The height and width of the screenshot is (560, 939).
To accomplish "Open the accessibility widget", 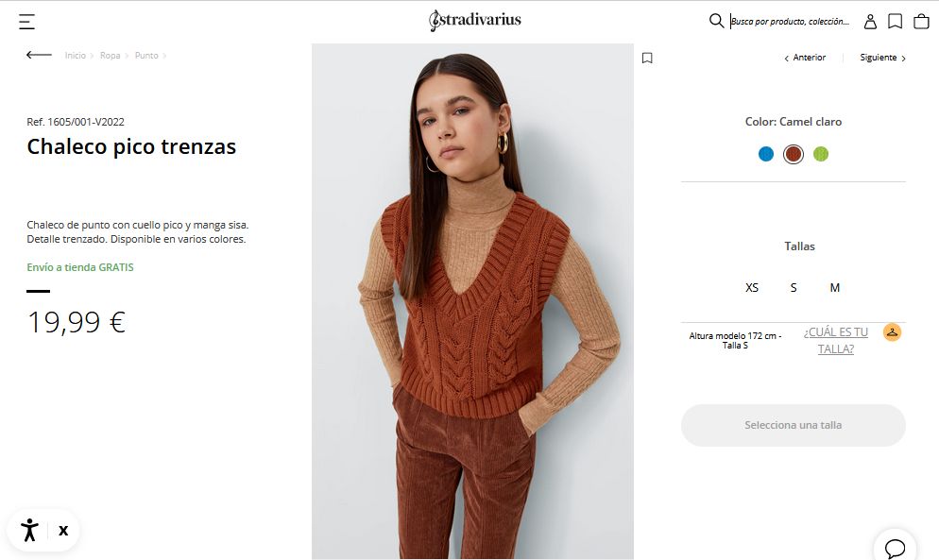I will pyautogui.click(x=30, y=530).
